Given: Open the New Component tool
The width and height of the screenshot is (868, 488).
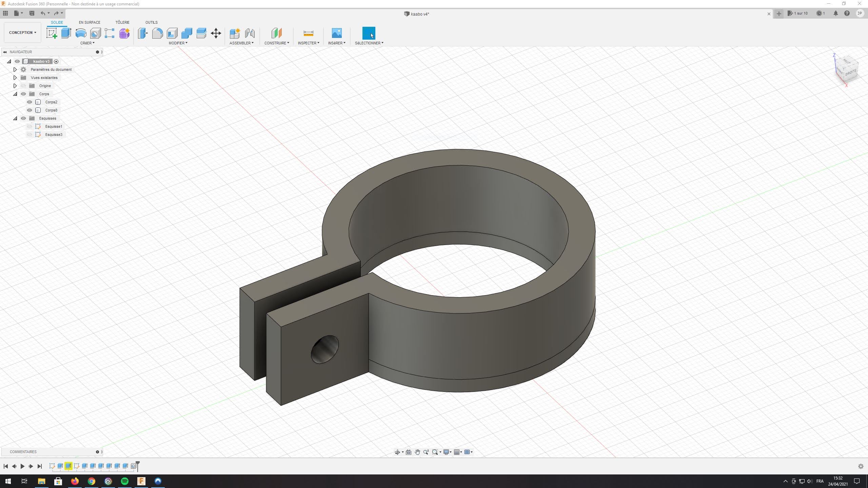Looking at the screenshot, I should (x=235, y=33).
